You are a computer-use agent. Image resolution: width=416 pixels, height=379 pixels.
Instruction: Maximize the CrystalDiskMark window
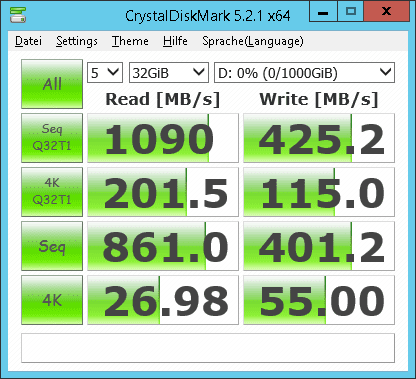(351, 12)
